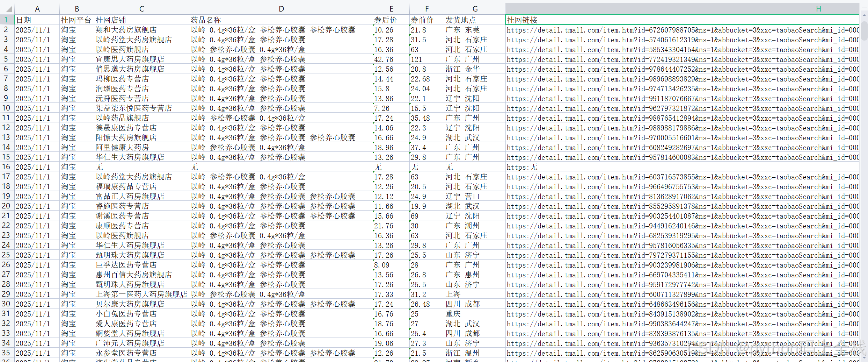868x362 pixels.
Task: Click the 日期 header cell
Action: pyautogui.click(x=37, y=20)
